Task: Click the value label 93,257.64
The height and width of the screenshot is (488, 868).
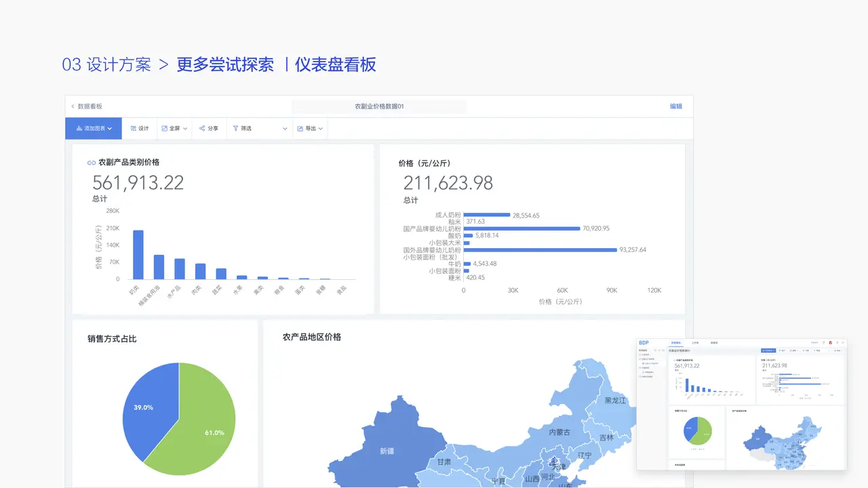Action: [633, 250]
